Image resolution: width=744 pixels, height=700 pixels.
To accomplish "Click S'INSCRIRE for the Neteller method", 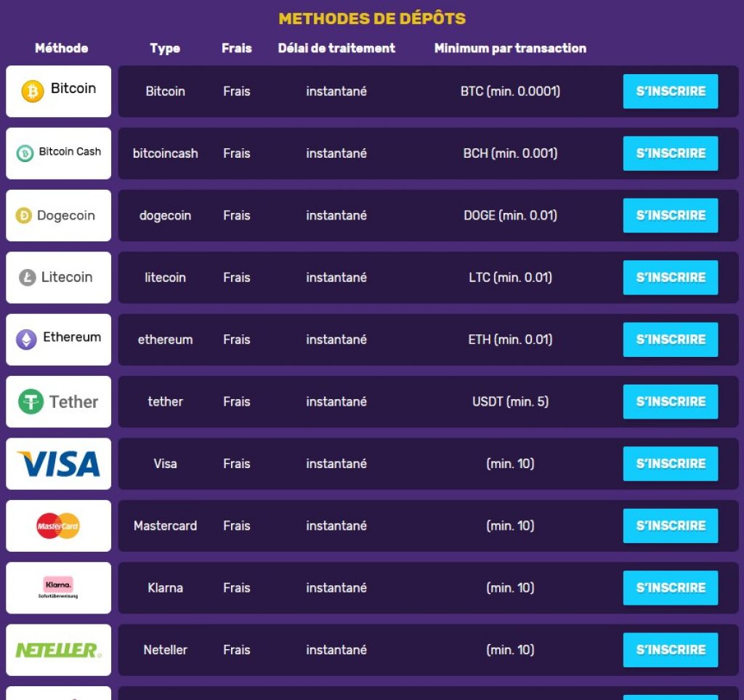I will pyautogui.click(x=670, y=650).
